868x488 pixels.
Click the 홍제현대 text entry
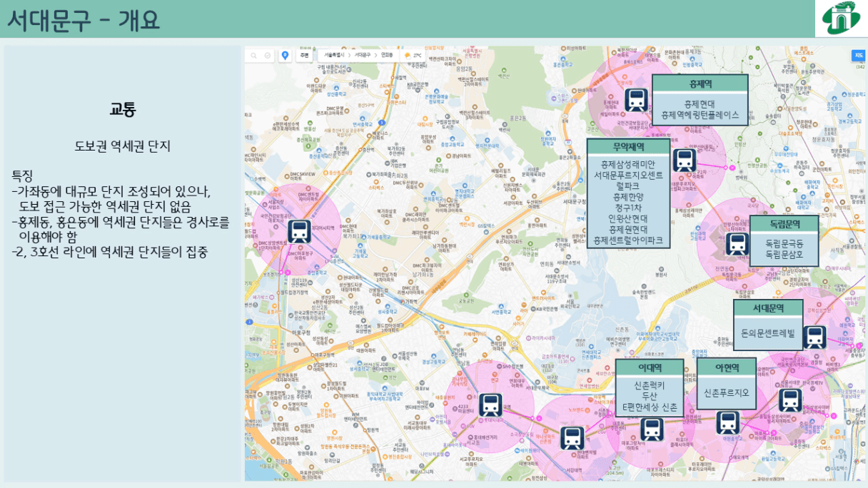click(x=700, y=103)
